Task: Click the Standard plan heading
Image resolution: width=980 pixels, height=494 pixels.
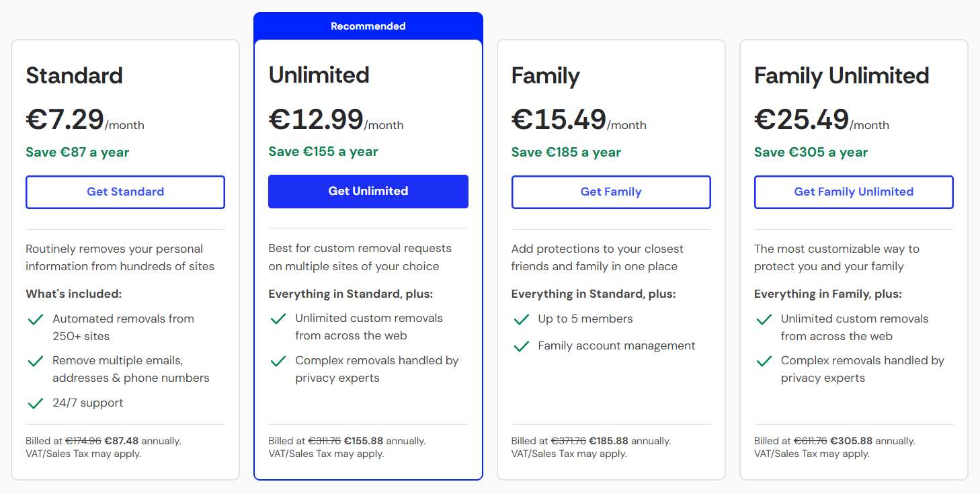Action: [74, 75]
